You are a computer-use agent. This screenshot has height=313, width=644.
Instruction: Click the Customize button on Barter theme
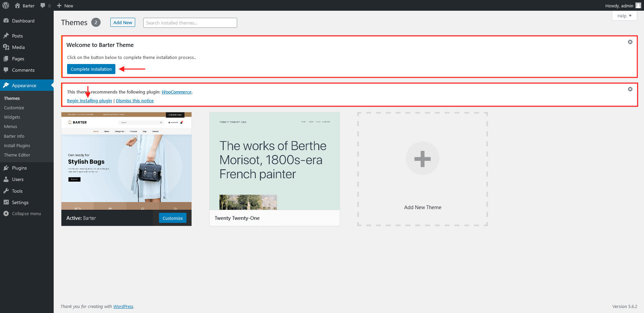pos(173,218)
